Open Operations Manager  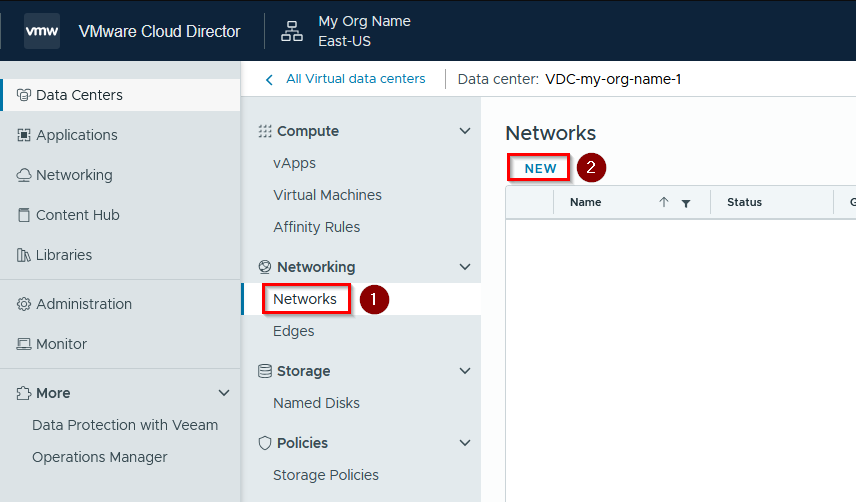(x=100, y=457)
